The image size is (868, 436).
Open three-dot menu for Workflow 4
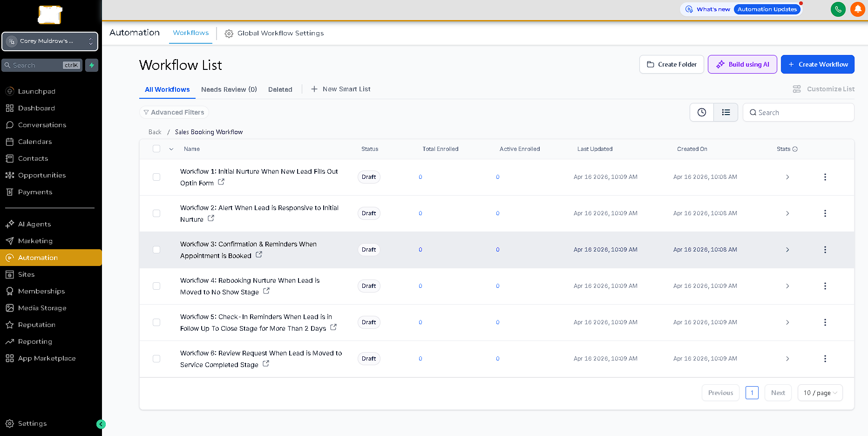point(825,286)
